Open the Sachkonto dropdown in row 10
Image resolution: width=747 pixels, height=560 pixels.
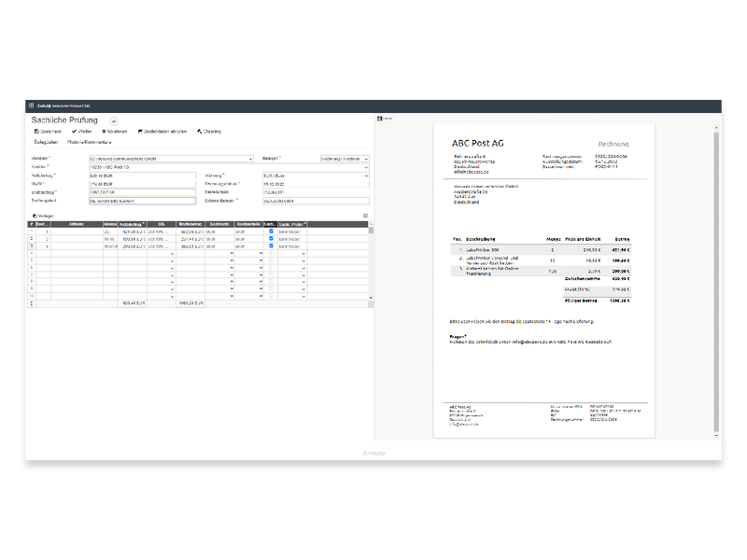[x=232, y=296]
